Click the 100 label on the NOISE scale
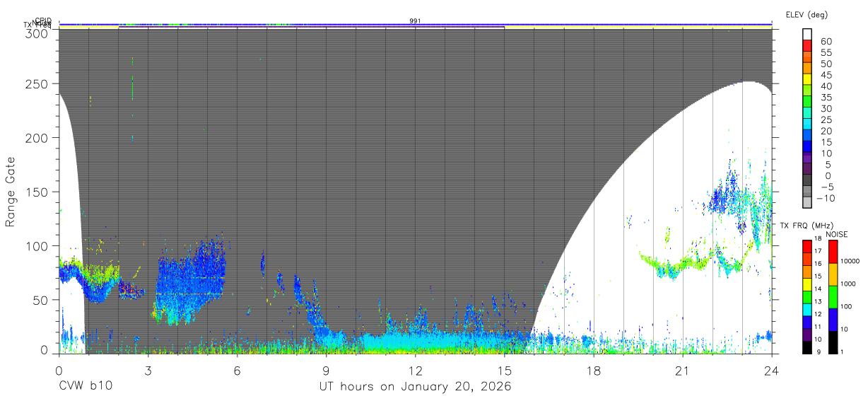Image resolution: width=868 pixels, height=401 pixels. pyautogui.click(x=845, y=306)
